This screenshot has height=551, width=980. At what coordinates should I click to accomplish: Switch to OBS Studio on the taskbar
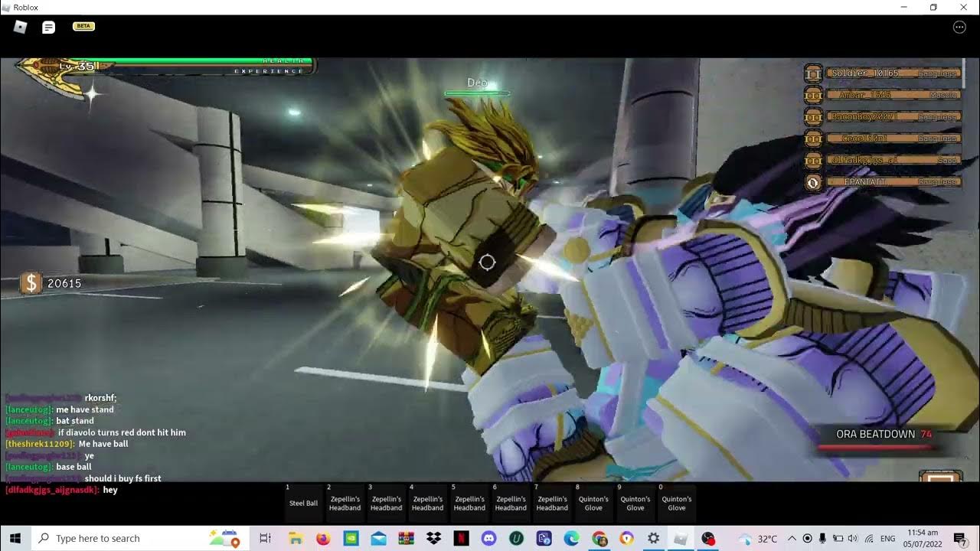pos(708,538)
